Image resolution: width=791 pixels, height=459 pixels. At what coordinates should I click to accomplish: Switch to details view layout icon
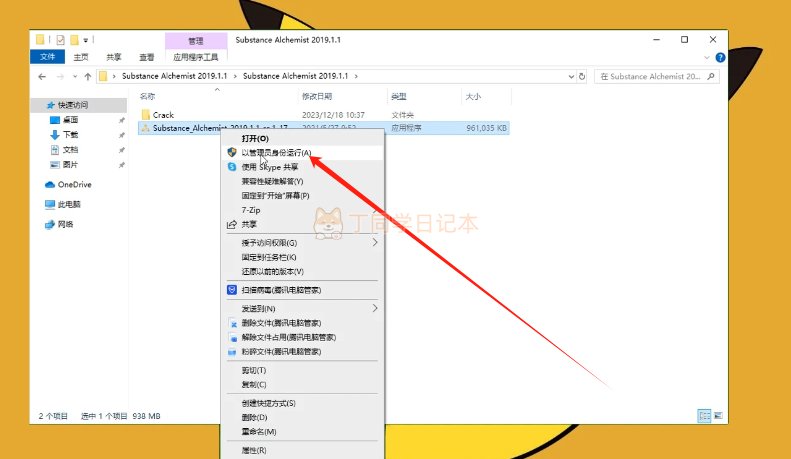click(704, 416)
